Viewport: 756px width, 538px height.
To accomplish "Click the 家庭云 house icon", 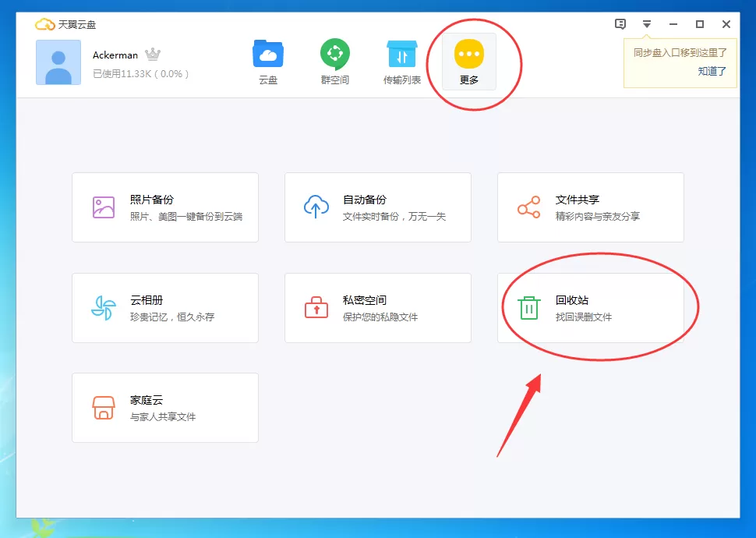I will tap(104, 408).
